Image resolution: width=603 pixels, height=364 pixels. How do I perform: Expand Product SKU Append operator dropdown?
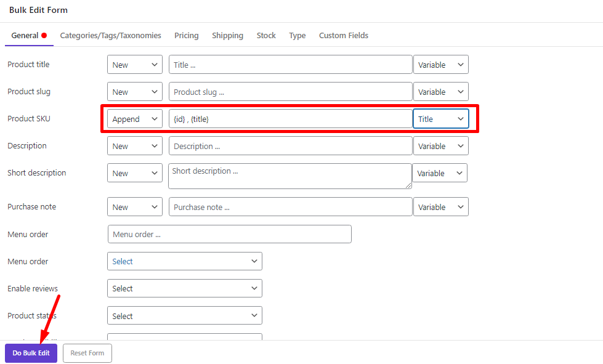pos(135,119)
